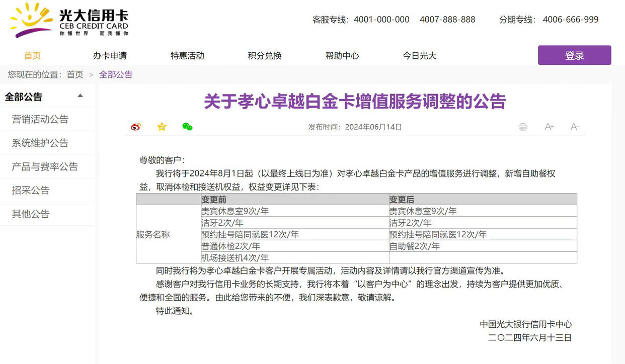Click the purple 登录 button

click(575, 55)
